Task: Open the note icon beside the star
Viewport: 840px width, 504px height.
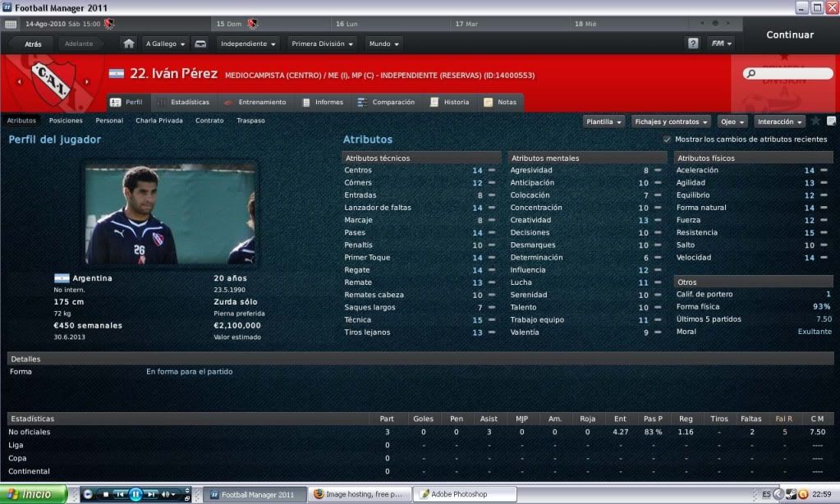Action: tap(831, 121)
